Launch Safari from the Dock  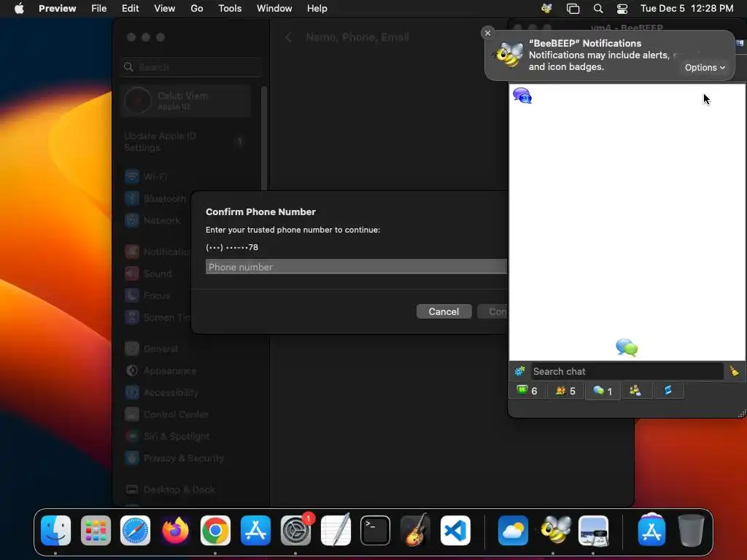[x=135, y=531]
